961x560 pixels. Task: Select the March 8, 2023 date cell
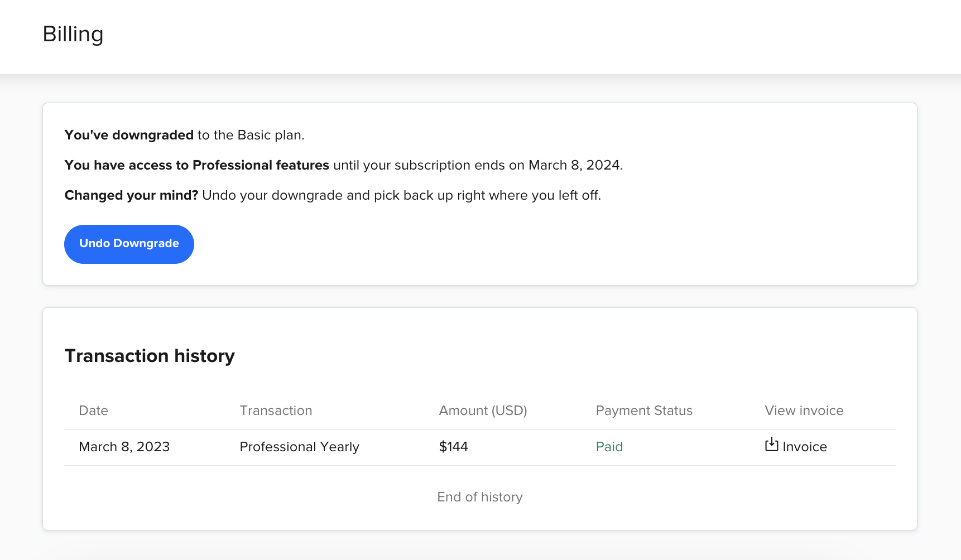(124, 447)
